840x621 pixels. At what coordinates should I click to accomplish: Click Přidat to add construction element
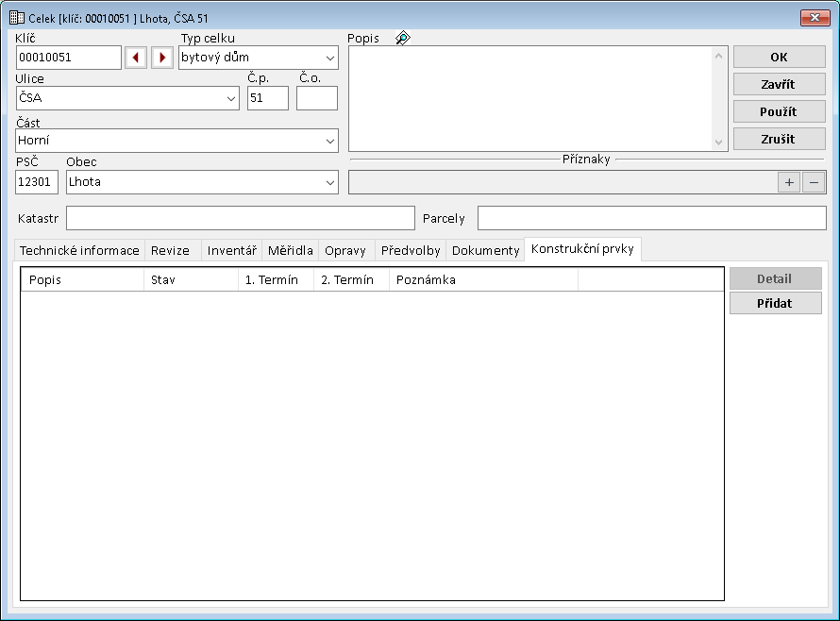(x=775, y=303)
